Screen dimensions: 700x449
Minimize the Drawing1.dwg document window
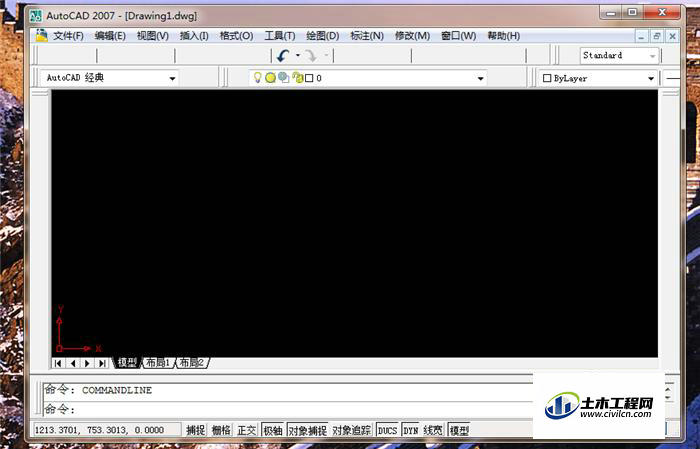tap(642, 37)
